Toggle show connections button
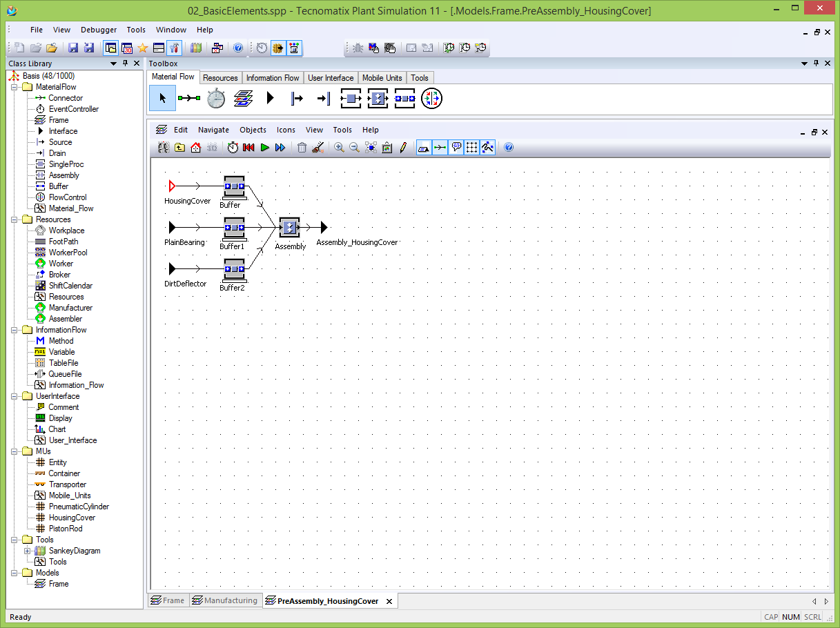The width and height of the screenshot is (840, 628). [440, 148]
